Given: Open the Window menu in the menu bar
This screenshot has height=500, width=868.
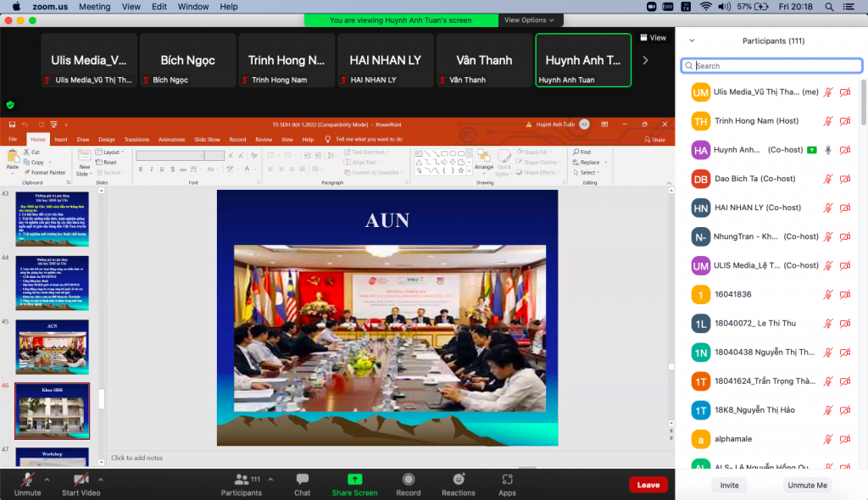Looking at the screenshot, I should click(193, 7).
